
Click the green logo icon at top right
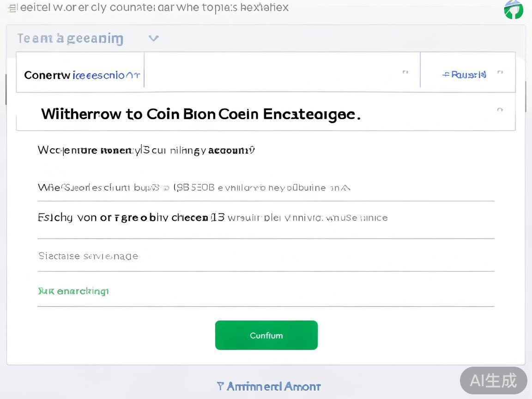coord(514,10)
